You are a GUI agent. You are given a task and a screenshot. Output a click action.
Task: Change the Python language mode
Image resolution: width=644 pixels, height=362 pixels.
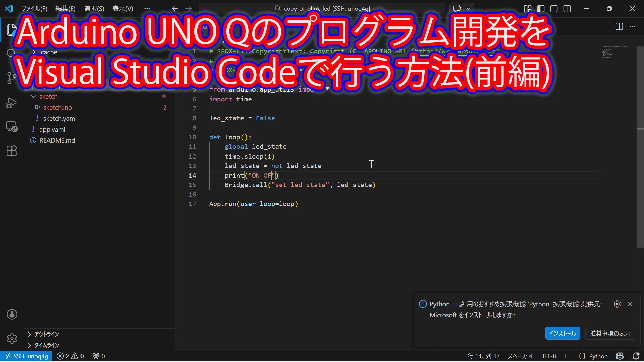[598, 356]
